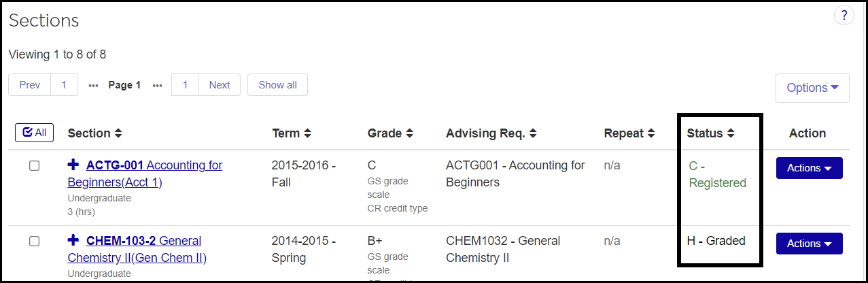Sort by Grade column arrows

409,133
